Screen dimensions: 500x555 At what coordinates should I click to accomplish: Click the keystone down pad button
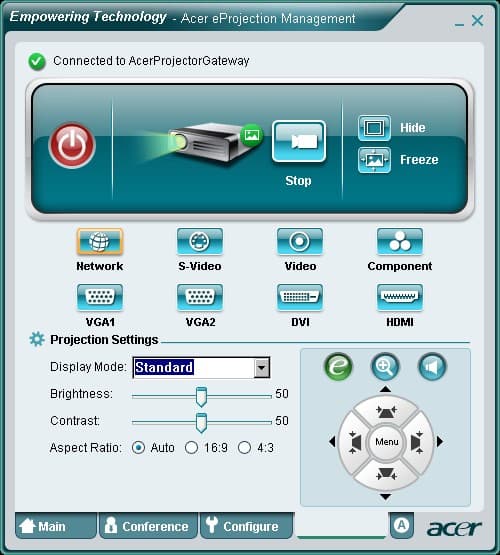tap(386, 474)
